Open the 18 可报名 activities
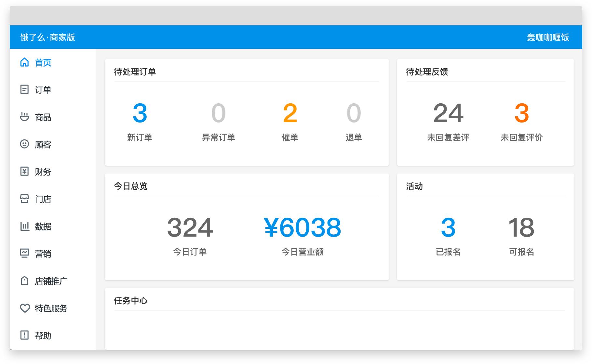 click(522, 236)
